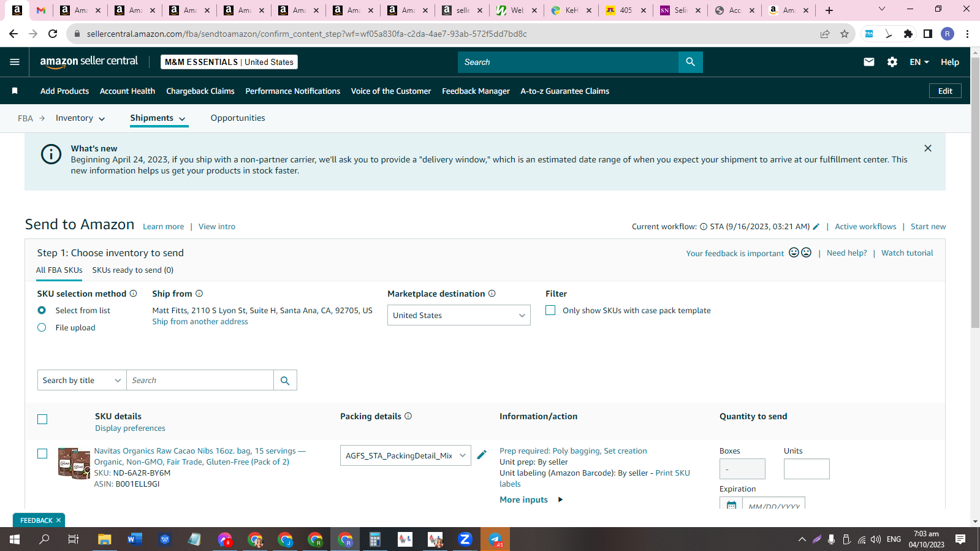Click the 'Ship from another address' link
This screenshot has width=980, height=551.
tap(200, 322)
